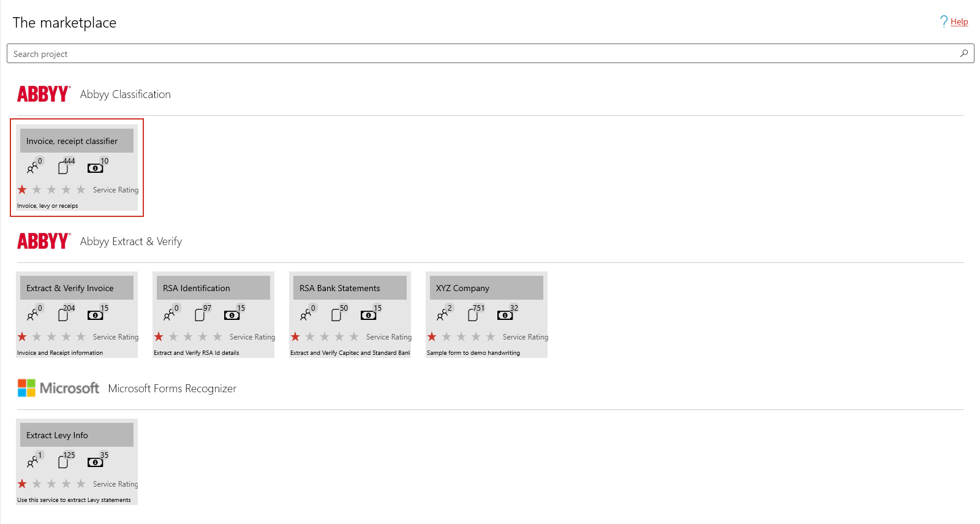Click documents icon on Invoice, receipt classifier
Viewport: 980px width, 524px height.
coord(63,167)
